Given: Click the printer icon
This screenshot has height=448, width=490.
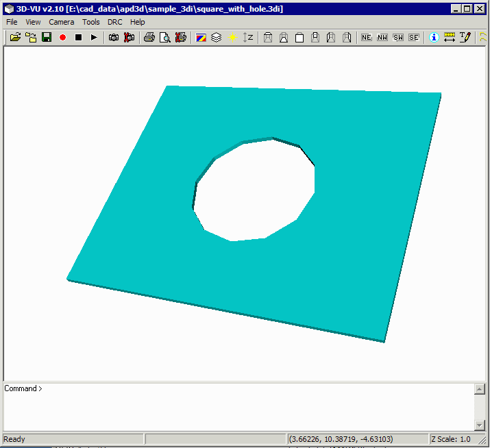Looking at the screenshot, I should 149,37.
